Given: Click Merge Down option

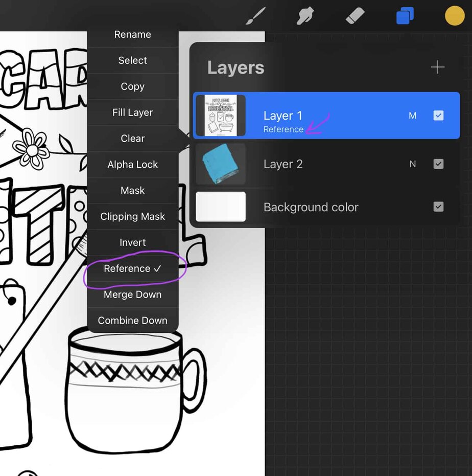Looking at the screenshot, I should (132, 294).
